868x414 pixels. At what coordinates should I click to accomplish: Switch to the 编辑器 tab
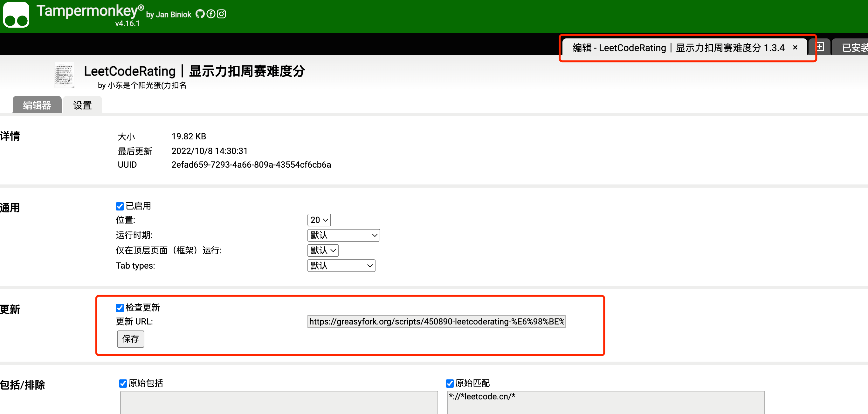(x=37, y=105)
